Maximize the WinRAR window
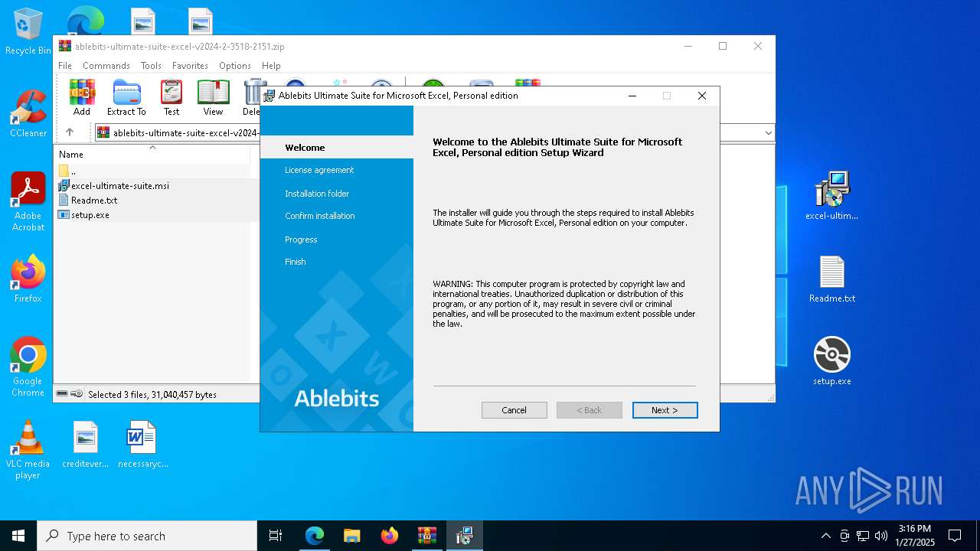 (722, 46)
